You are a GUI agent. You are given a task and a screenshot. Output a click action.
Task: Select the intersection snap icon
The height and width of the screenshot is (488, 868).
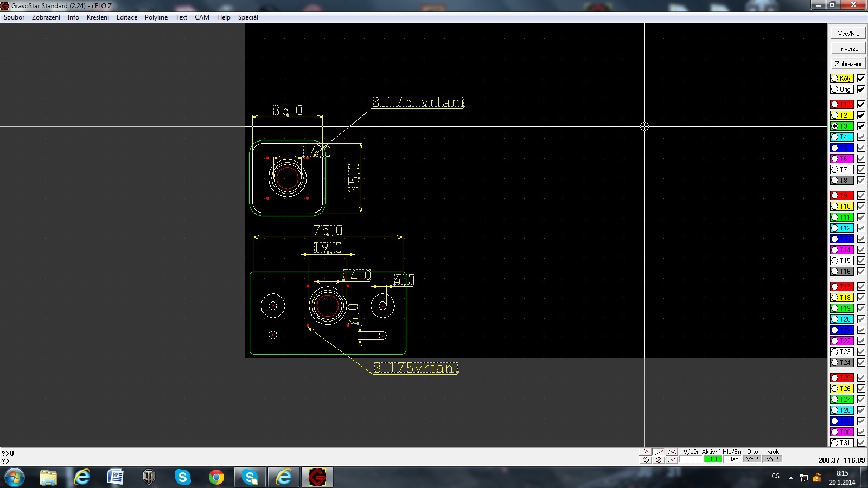tap(646, 452)
